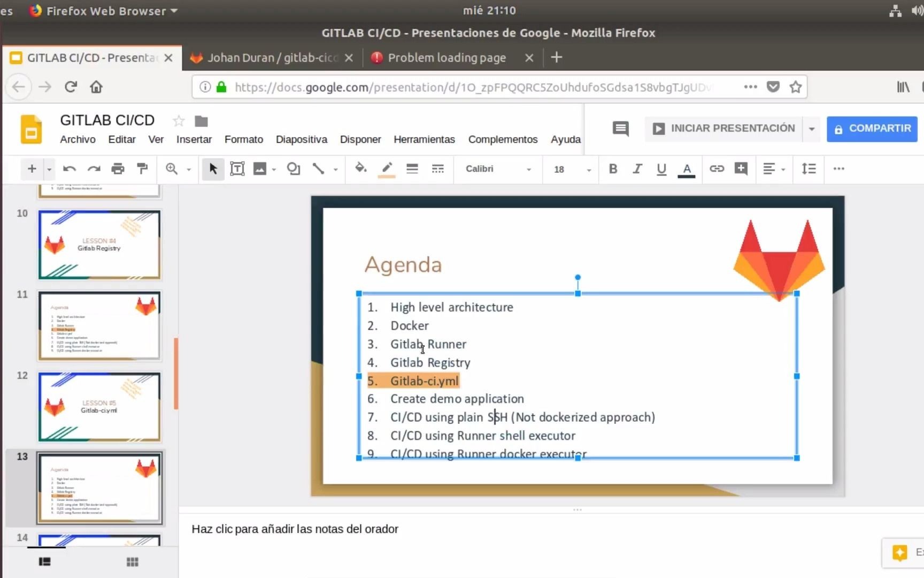924x578 pixels.
Task: Go to the Firefox home page
Action: [x=96, y=87]
